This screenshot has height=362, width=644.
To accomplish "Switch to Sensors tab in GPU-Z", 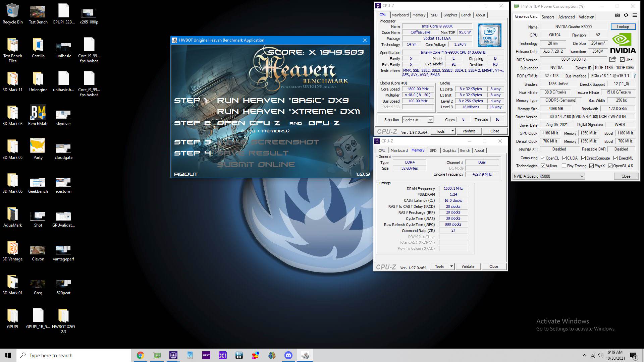I will [x=548, y=17].
